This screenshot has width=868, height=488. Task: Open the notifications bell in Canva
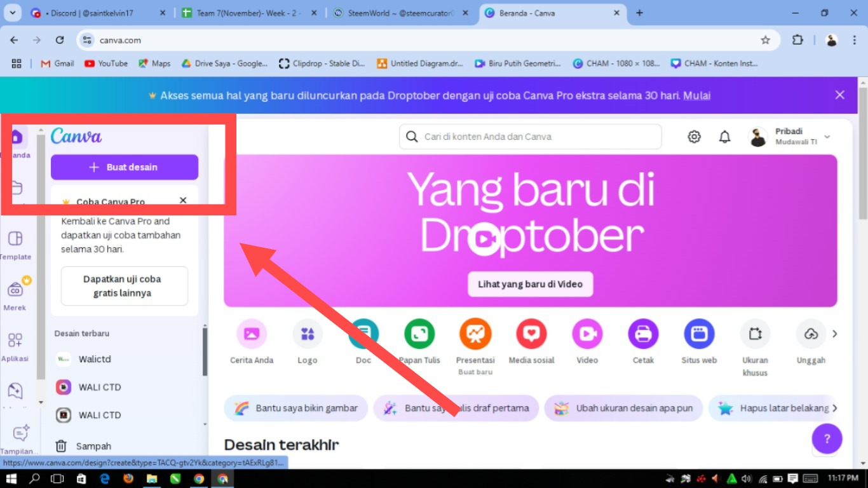pos(724,137)
